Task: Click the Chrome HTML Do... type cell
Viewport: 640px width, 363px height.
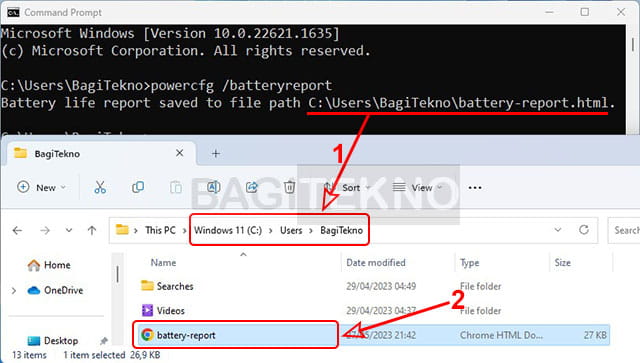Action: click(501, 335)
